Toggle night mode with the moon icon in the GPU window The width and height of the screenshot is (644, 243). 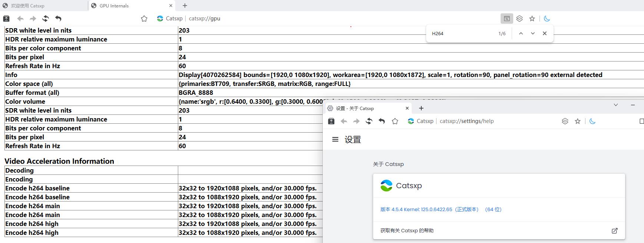pyautogui.click(x=547, y=19)
